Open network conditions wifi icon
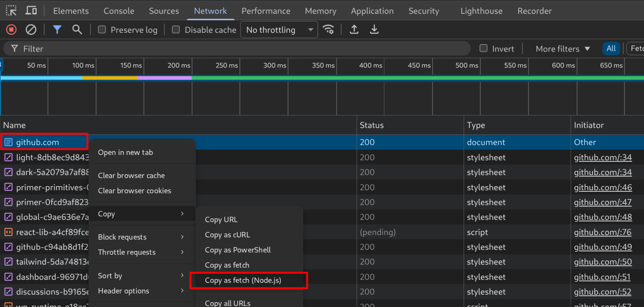 (x=328, y=30)
